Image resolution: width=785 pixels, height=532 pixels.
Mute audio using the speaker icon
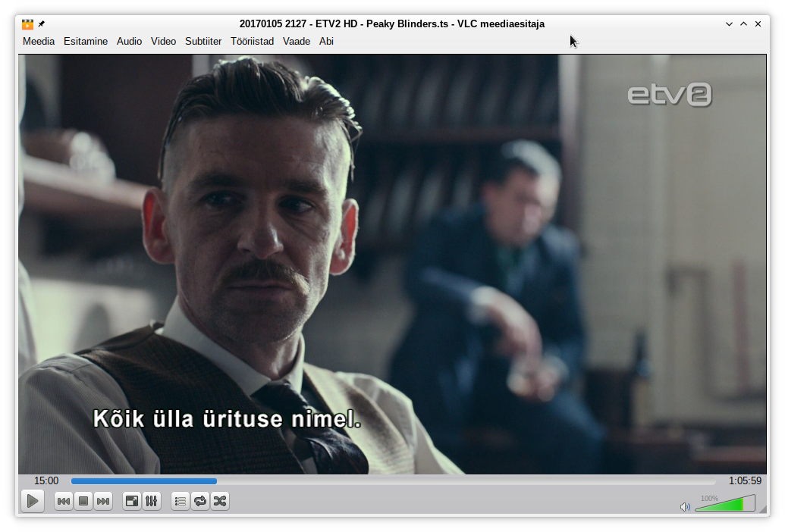coord(685,506)
